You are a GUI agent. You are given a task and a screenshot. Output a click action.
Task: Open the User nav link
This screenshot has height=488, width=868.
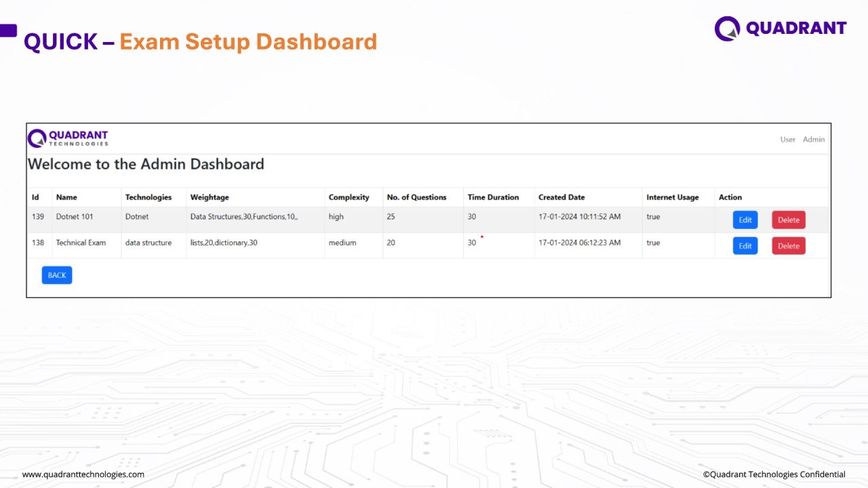pyautogui.click(x=787, y=140)
